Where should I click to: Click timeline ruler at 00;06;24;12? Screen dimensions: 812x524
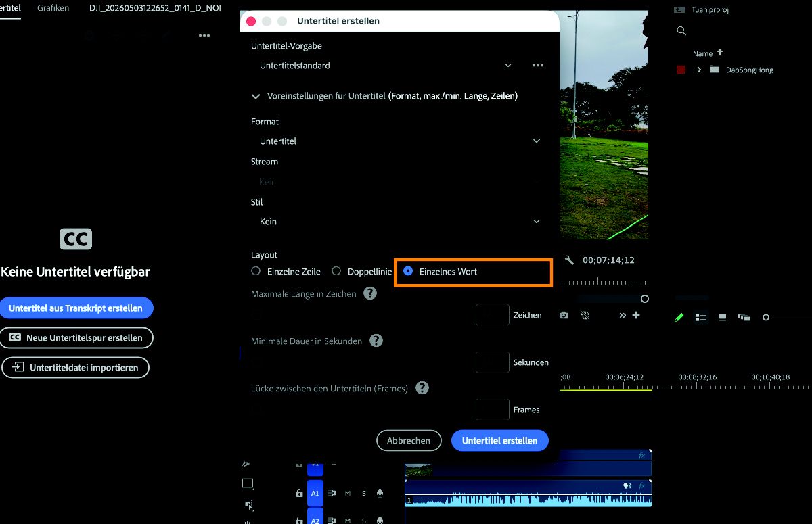tap(624, 377)
